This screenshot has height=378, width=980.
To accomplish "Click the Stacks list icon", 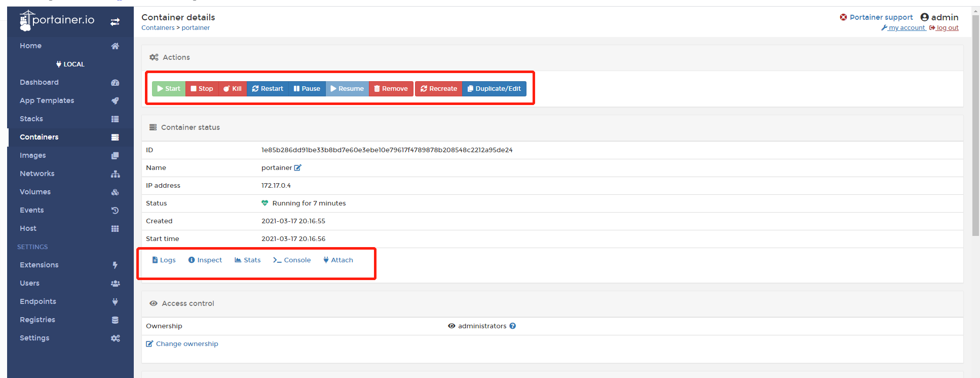I will 115,119.
